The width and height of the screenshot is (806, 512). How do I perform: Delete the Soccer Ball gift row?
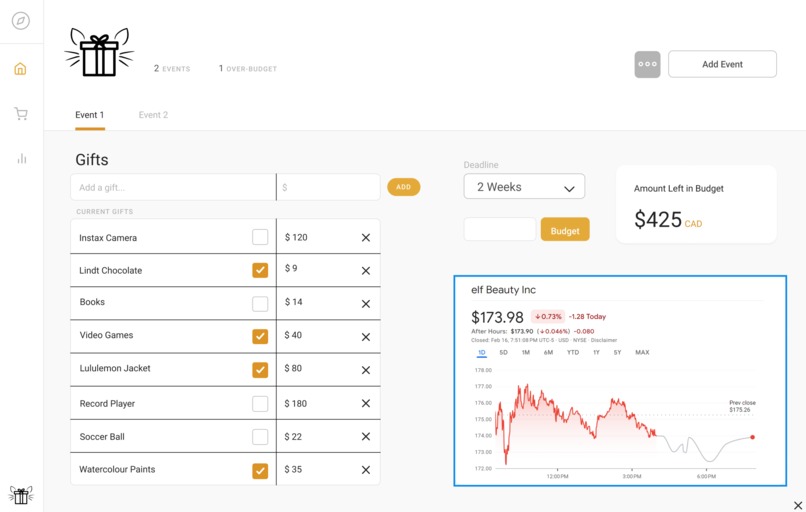tap(365, 436)
